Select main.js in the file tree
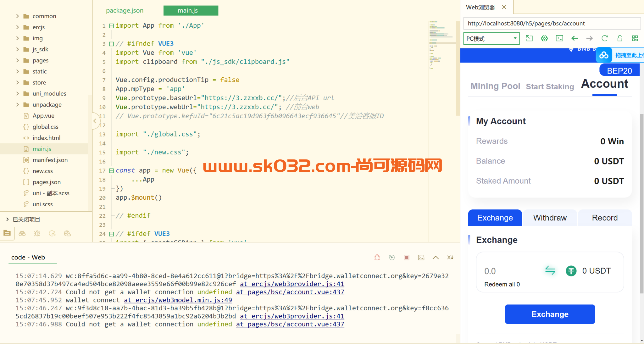Image resolution: width=644 pixels, height=344 pixels. [x=42, y=149]
